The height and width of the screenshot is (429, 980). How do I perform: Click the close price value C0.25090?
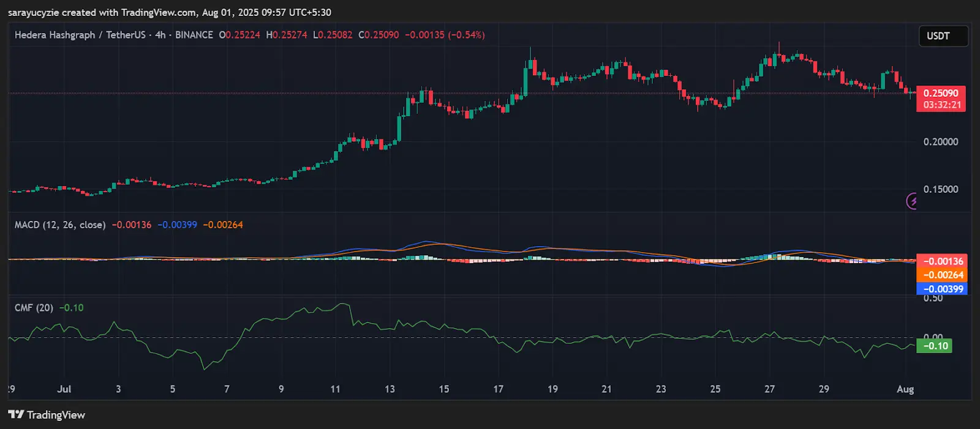tap(379, 35)
